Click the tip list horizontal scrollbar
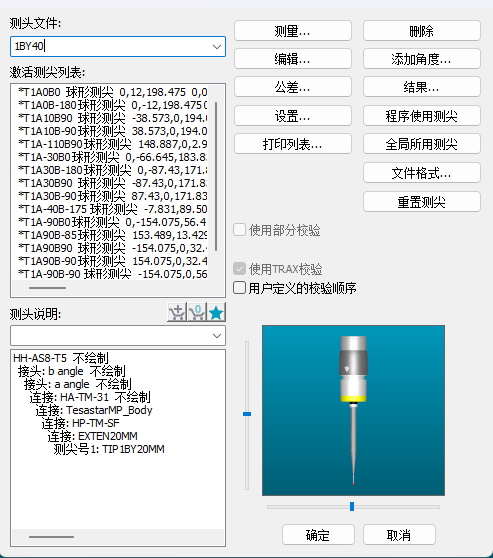493x558 pixels. tap(47, 288)
